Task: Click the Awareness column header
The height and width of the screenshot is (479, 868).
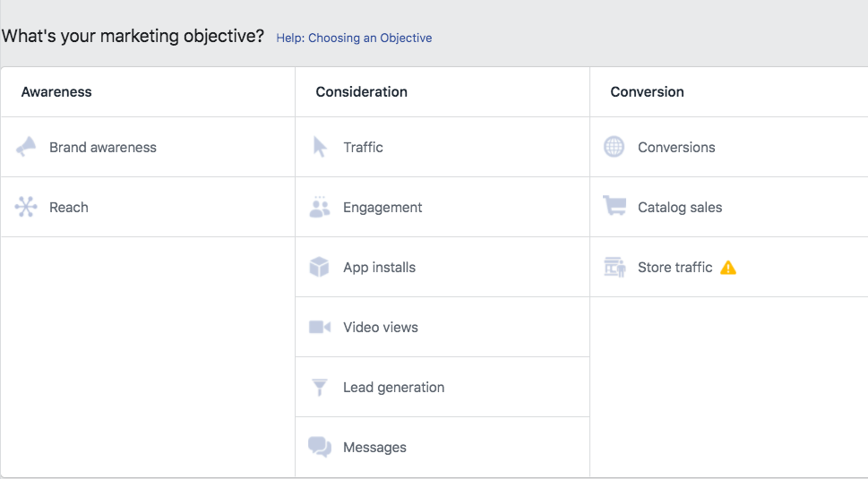Action: [x=56, y=91]
